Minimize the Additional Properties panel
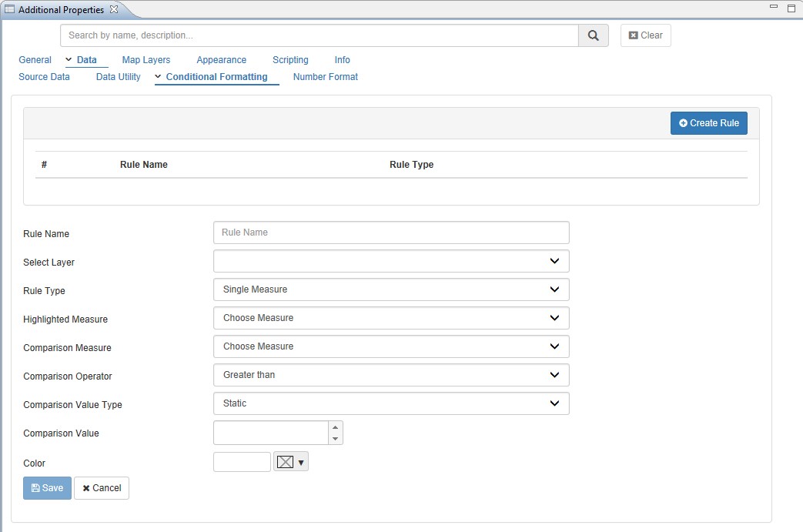Image resolution: width=803 pixels, height=532 pixels. coord(774,7)
